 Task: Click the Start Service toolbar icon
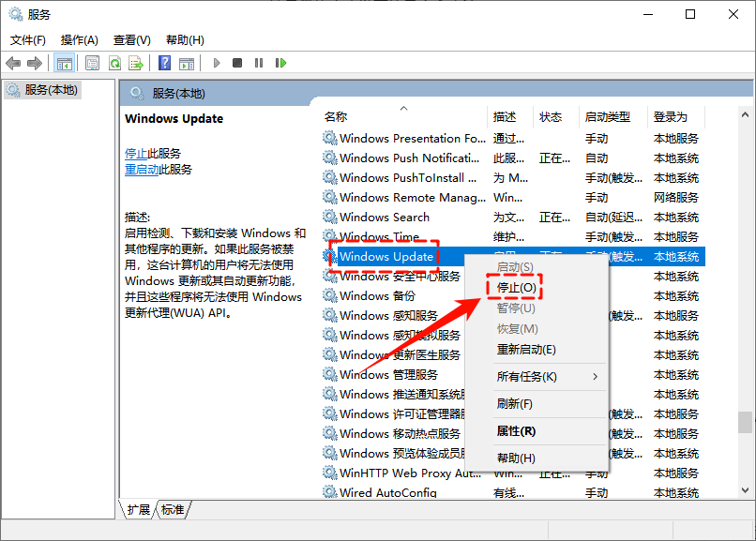pos(216,63)
